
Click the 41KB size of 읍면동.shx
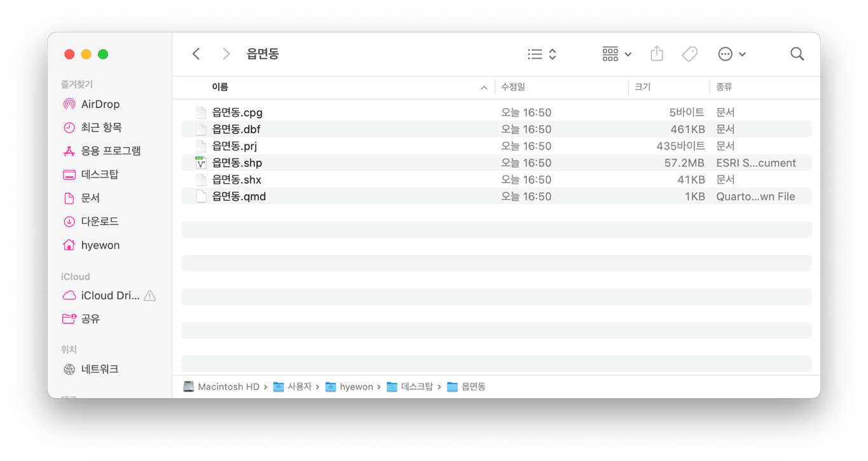coord(691,180)
